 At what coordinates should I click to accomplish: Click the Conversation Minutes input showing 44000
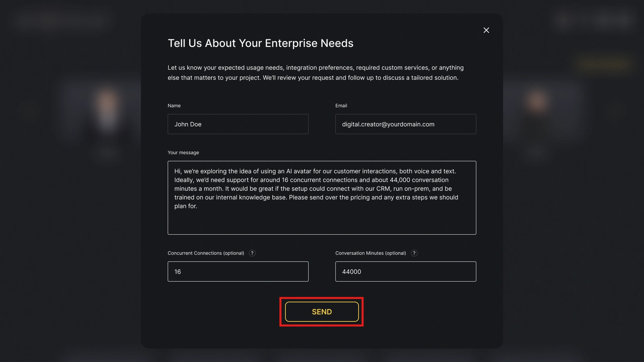point(405,271)
